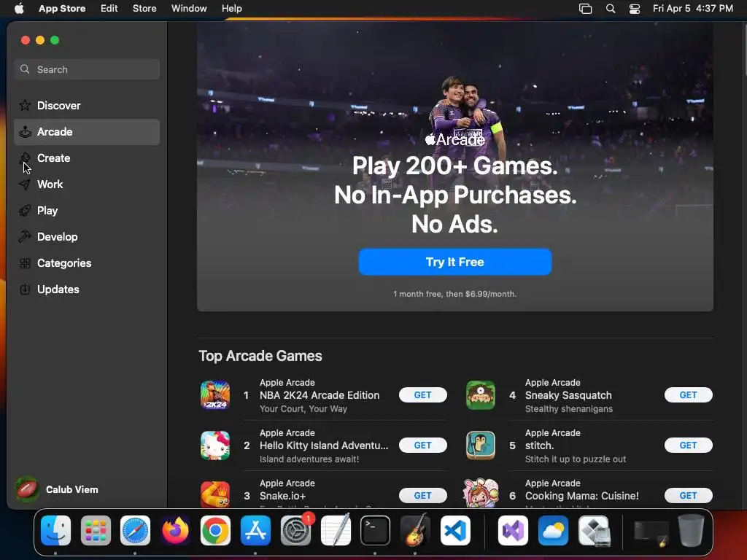
Task: Click "1 month free, then $6.99/month." text
Action: coord(455,295)
